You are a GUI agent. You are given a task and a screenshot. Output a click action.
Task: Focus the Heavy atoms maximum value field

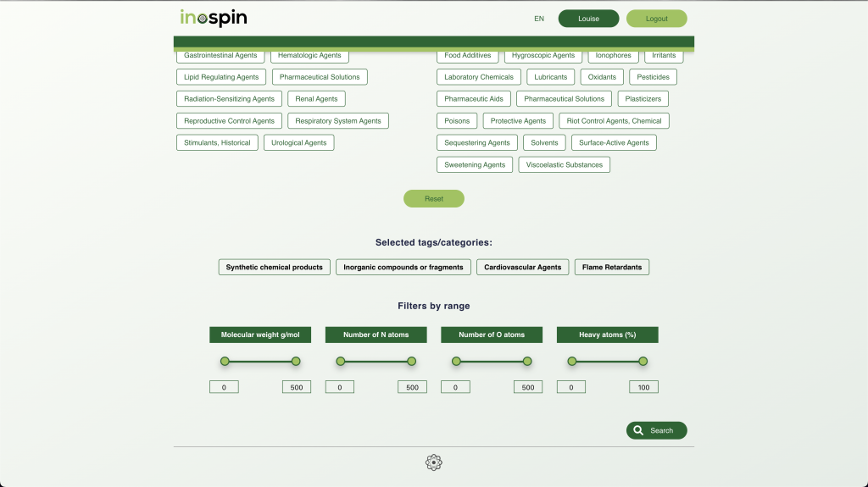click(x=644, y=387)
